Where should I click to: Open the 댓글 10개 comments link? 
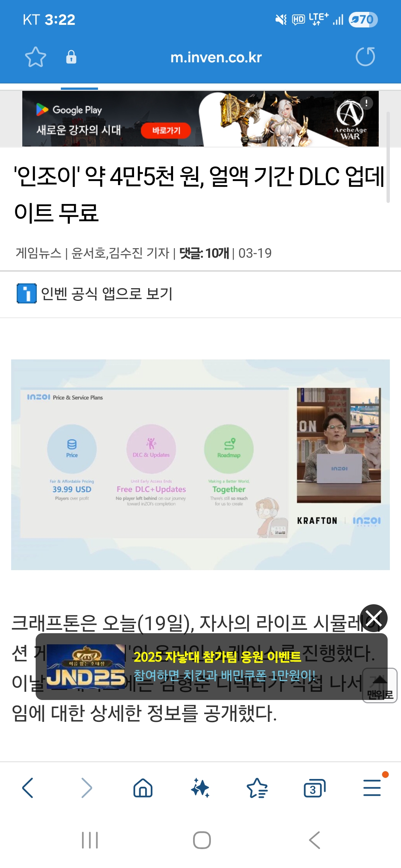pyautogui.click(x=204, y=253)
